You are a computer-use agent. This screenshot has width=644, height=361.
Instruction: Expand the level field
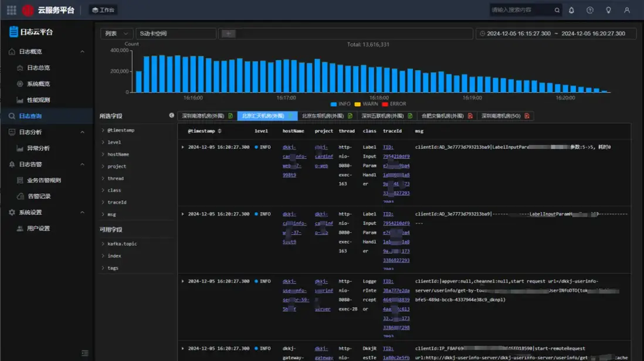point(103,142)
